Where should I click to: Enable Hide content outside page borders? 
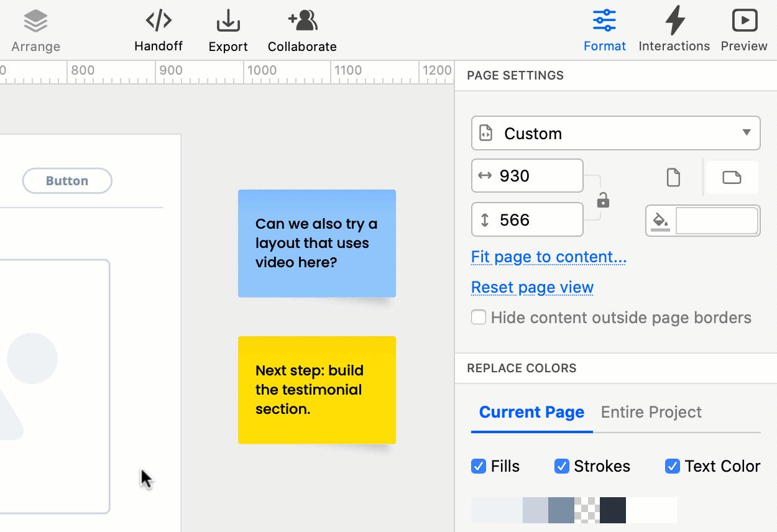[x=479, y=317]
